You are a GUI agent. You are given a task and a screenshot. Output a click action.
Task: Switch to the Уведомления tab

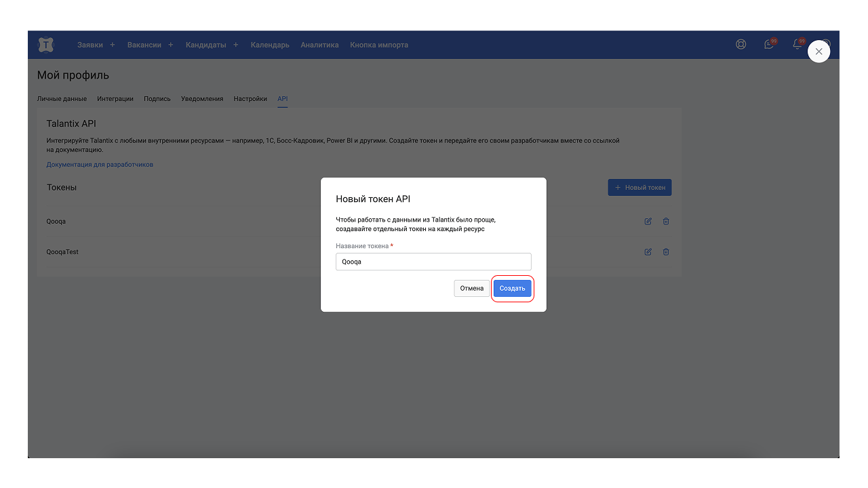(x=202, y=99)
